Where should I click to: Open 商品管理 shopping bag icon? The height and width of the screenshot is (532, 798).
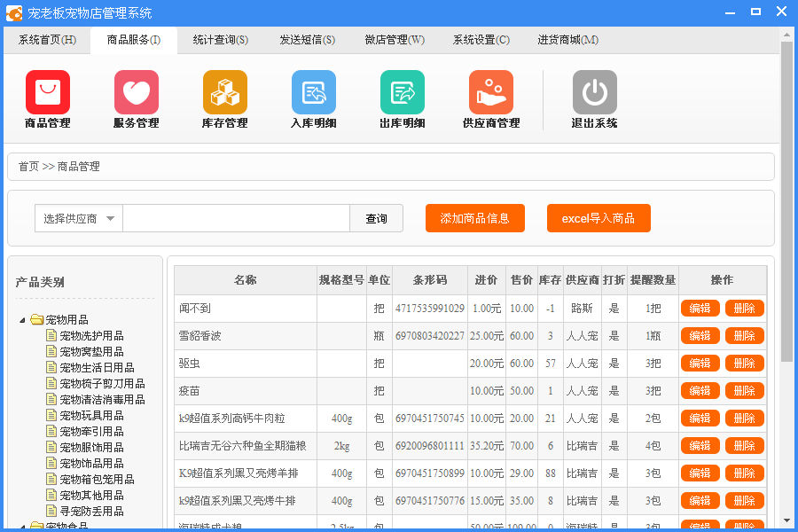48,93
